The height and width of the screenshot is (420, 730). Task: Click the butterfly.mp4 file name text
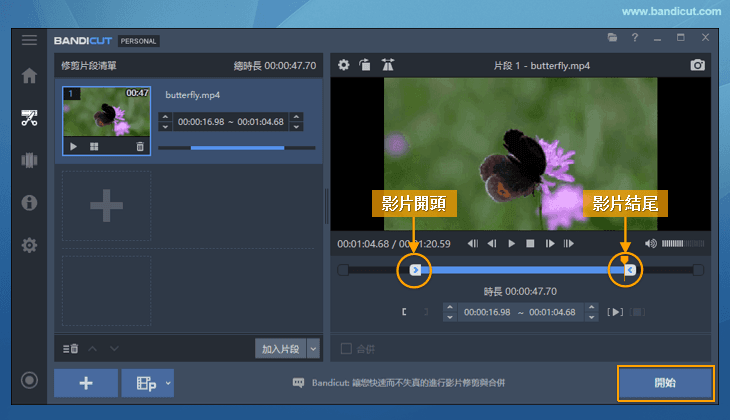[x=192, y=95]
